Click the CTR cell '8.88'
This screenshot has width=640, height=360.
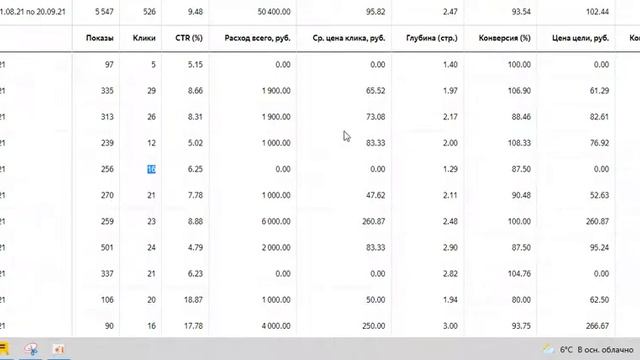[195, 221]
